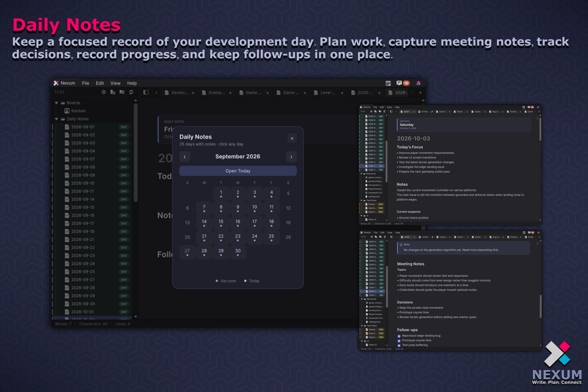This screenshot has height=392, width=588.
Task: Select September 28 in the calendar
Action: point(204,252)
